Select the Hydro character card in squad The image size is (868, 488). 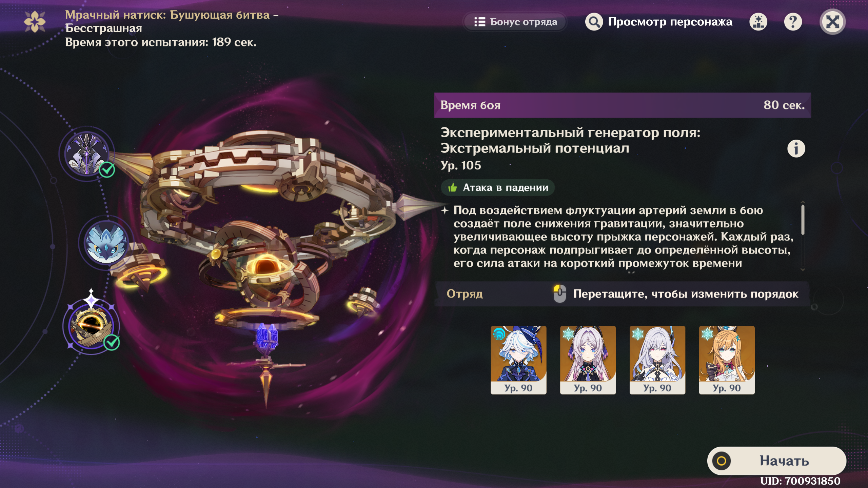[x=518, y=360]
